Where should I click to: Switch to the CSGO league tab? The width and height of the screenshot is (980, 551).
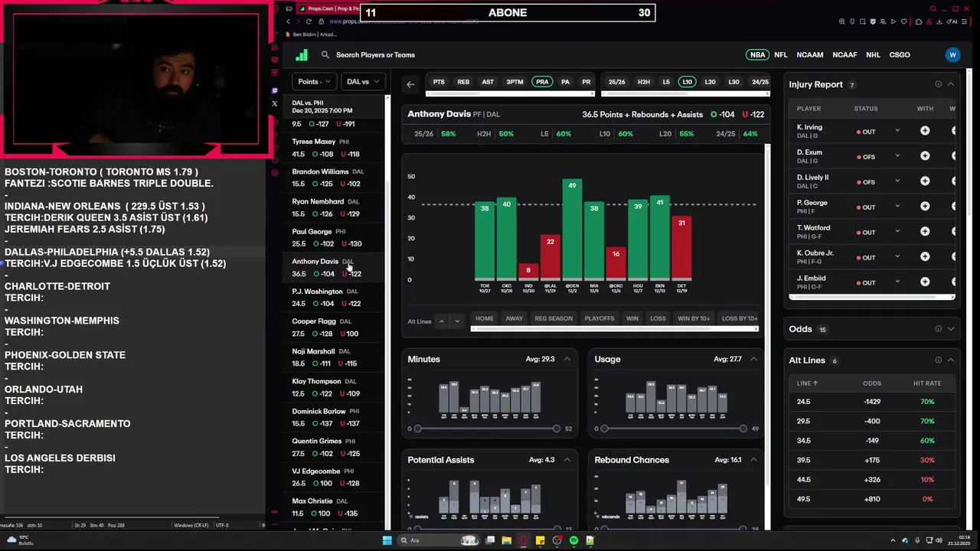(x=900, y=55)
